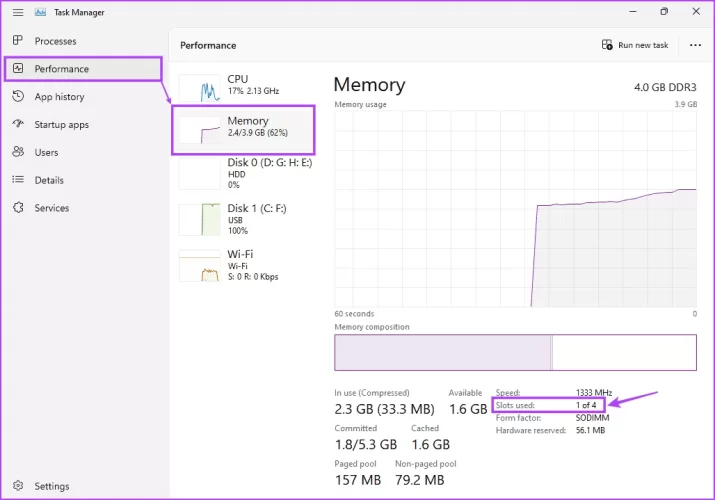The height and width of the screenshot is (500, 715).
Task: Open the Settings gear icon
Action: coord(17,486)
